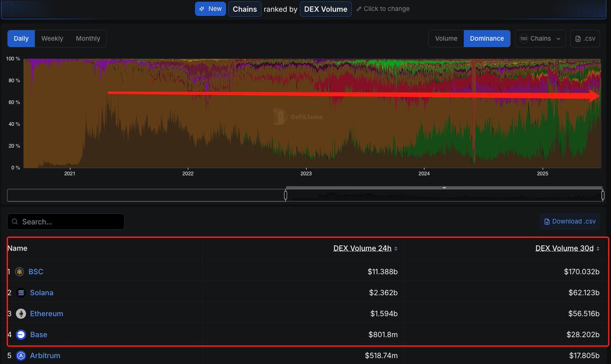The width and height of the screenshot is (611, 364).
Task: Click into the Search input field
Action: coord(66,221)
